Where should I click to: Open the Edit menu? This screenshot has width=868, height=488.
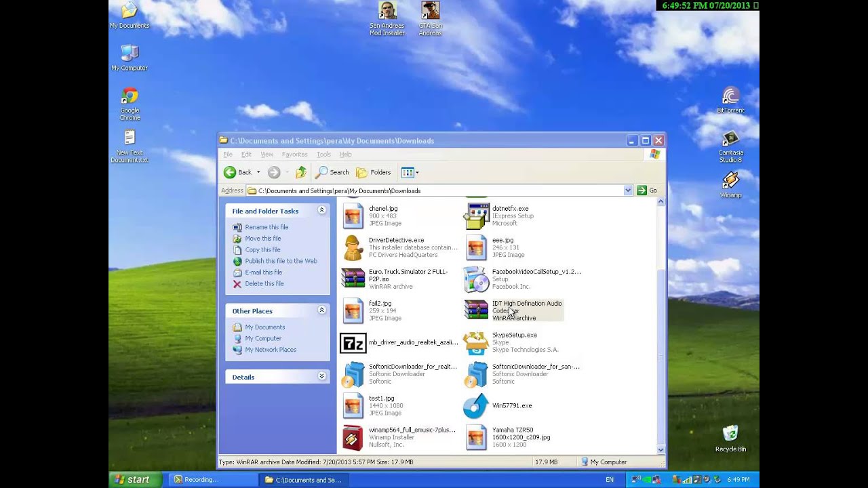[246, 155]
